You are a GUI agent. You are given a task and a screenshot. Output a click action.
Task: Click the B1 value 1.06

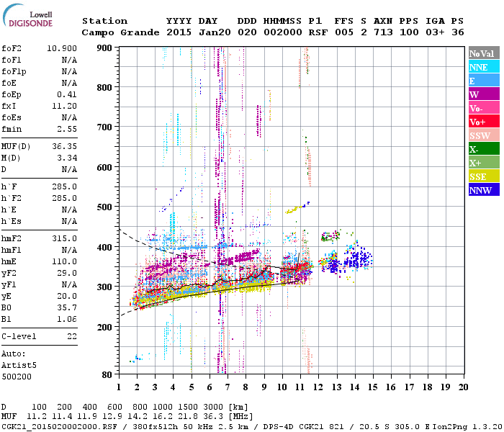pyautogui.click(x=67, y=319)
